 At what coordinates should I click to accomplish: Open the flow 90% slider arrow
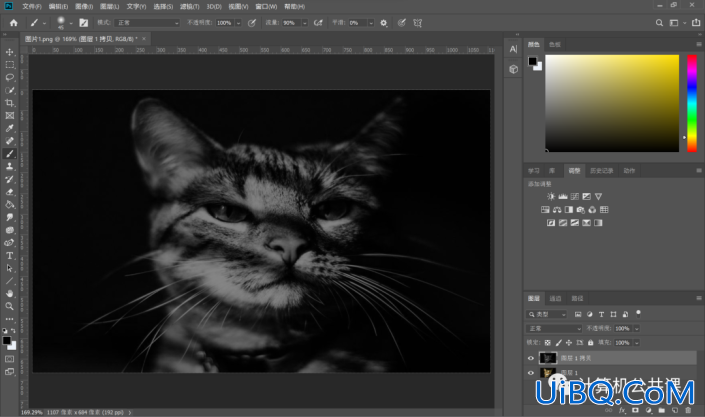[304, 22]
